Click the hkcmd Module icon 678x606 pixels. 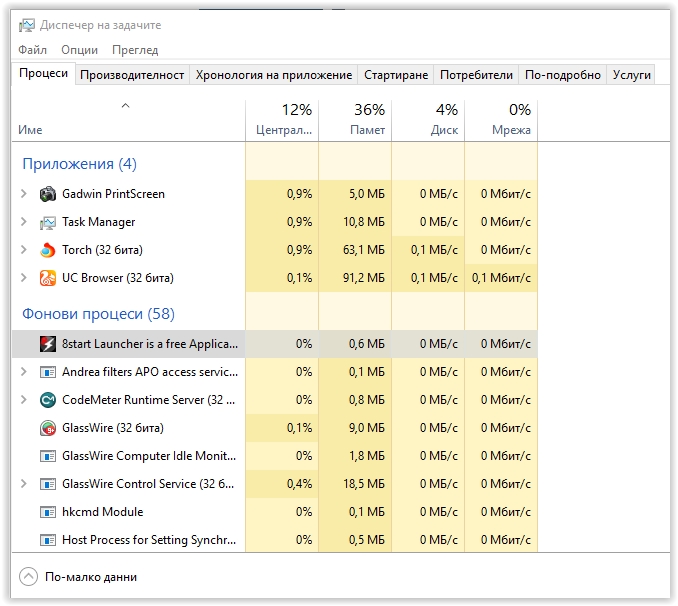pos(48,512)
